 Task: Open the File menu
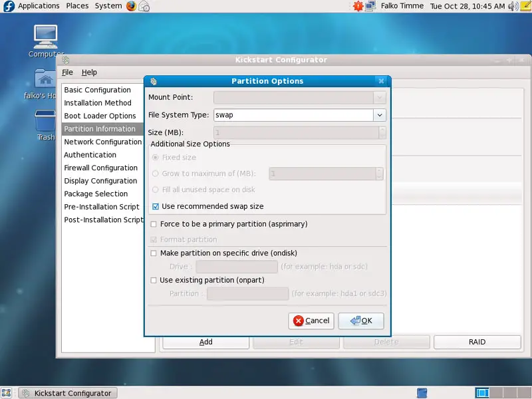pos(67,72)
